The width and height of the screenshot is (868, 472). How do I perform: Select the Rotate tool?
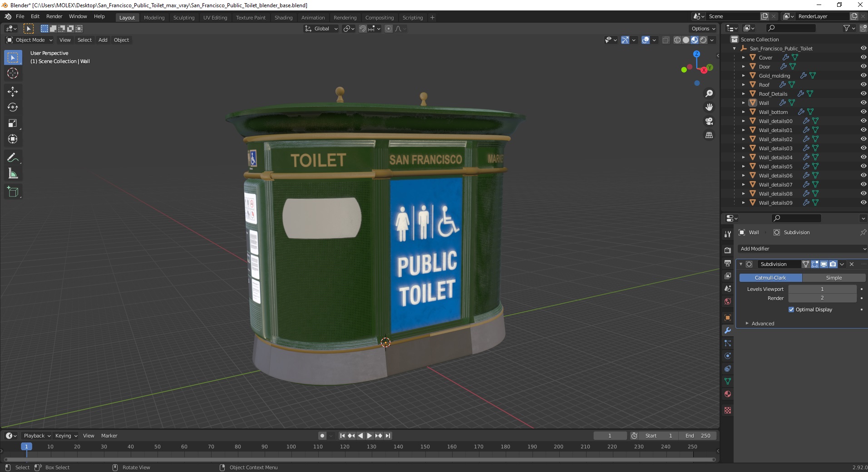tap(13, 107)
